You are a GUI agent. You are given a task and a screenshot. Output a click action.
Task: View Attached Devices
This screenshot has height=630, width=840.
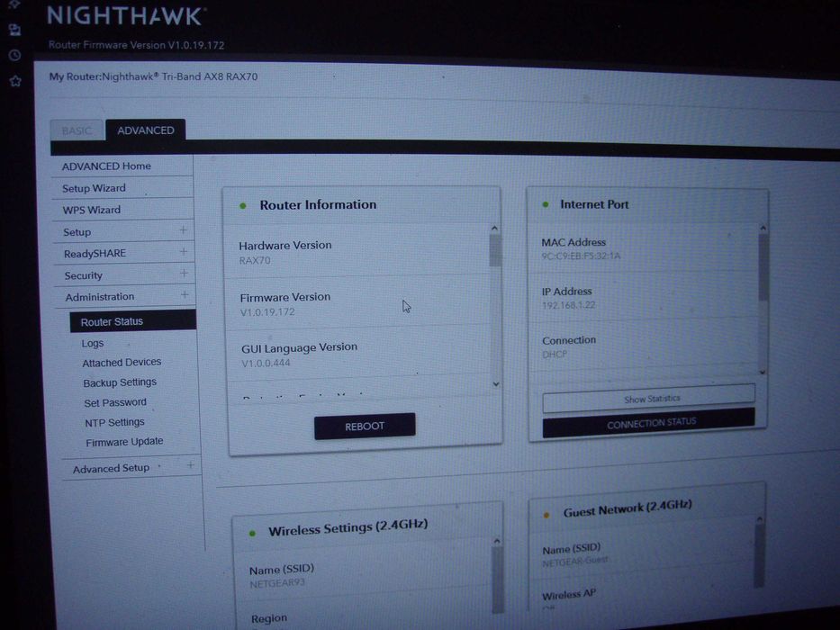(122, 363)
